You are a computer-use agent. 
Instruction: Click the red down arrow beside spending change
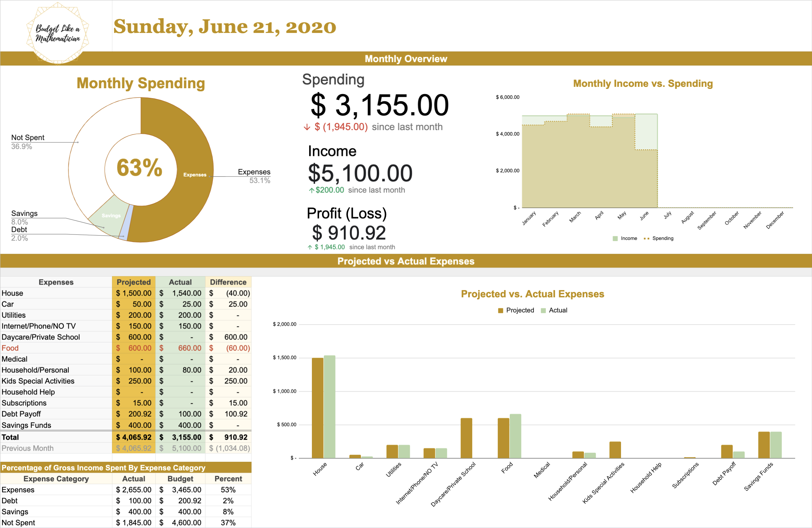click(307, 127)
